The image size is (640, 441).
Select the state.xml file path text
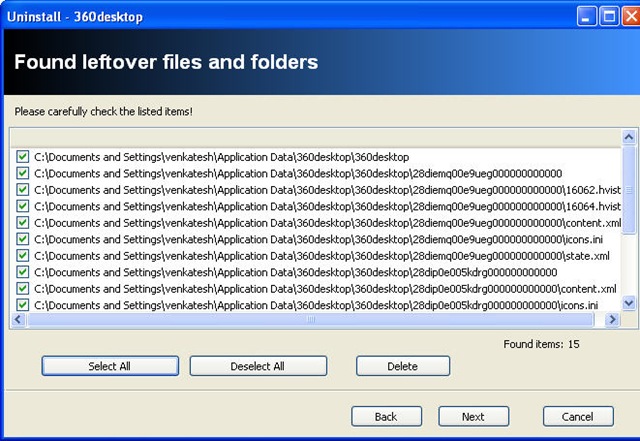click(x=322, y=256)
